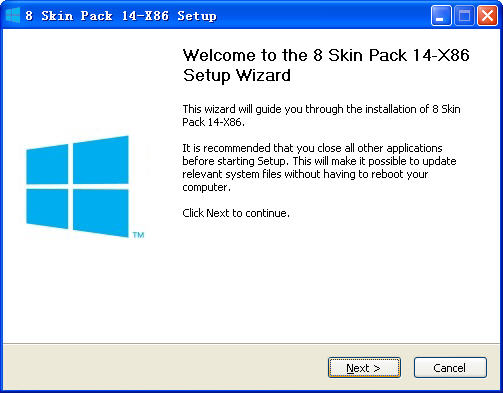This screenshot has height=393, width=503.
Task: Cancel the 8 Skin Pack setup
Action: (450, 368)
